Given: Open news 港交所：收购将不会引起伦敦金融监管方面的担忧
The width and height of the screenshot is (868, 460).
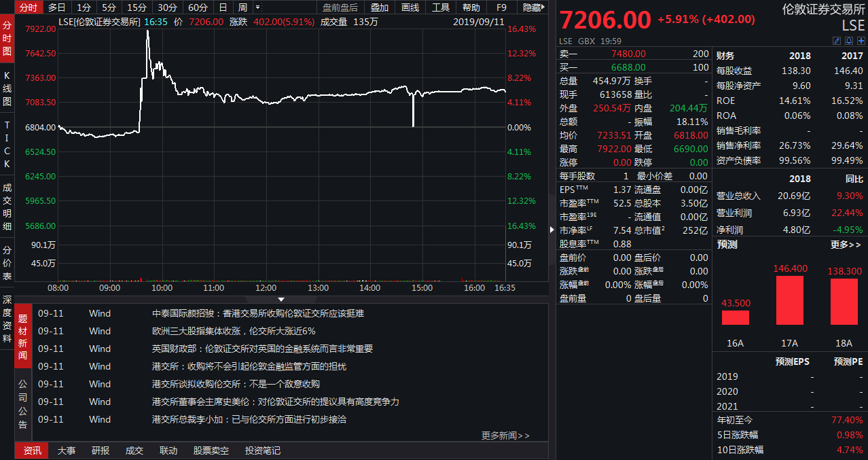Looking at the screenshot, I should 249,366.
